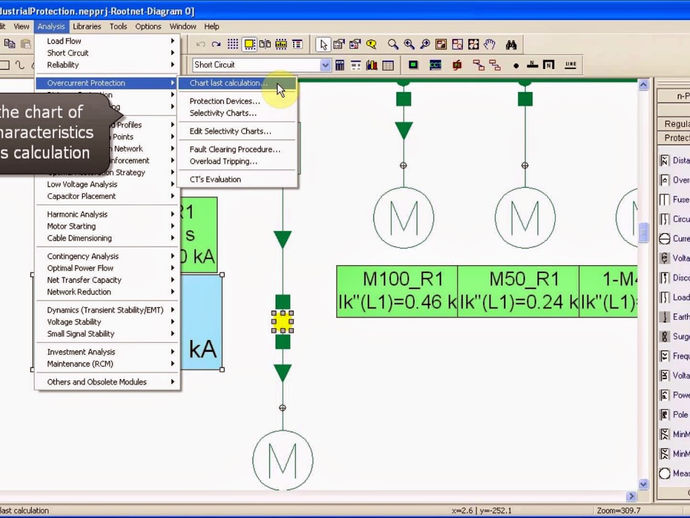Screen dimensions: 690x518
Task: Click the redo arrow icon
Action: click(x=216, y=44)
